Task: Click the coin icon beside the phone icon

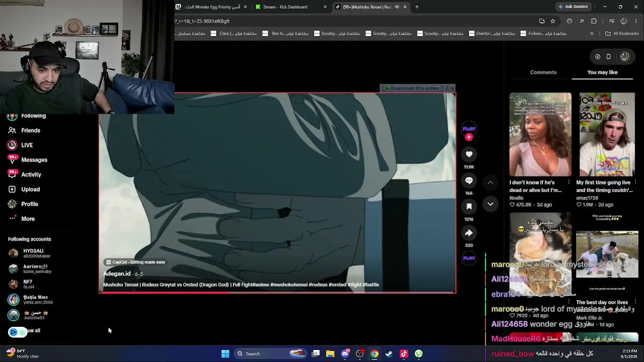Action: (598, 57)
